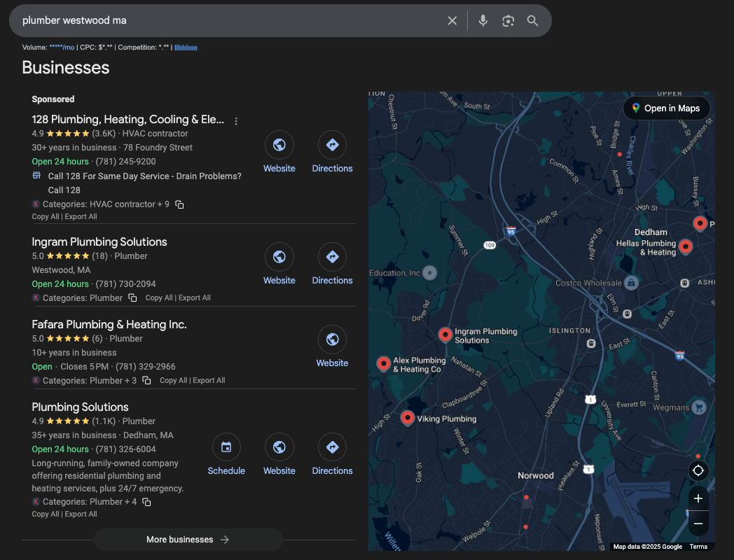Click Copy All | Export All under 128 Plumbing
The width and height of the screenshot is (734, 560).
point(64,216)
